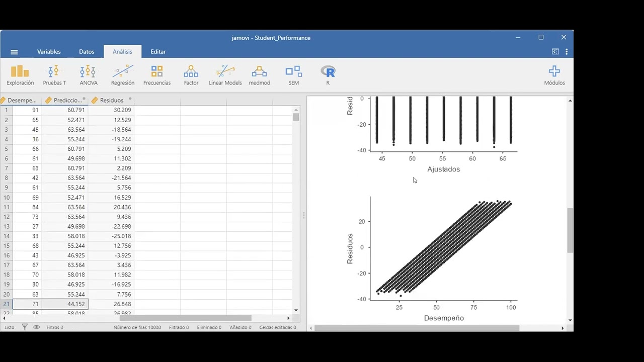Open the Exploración analysis menu
The width and height of the screenshot is (644, 362).
coord(20,75)
